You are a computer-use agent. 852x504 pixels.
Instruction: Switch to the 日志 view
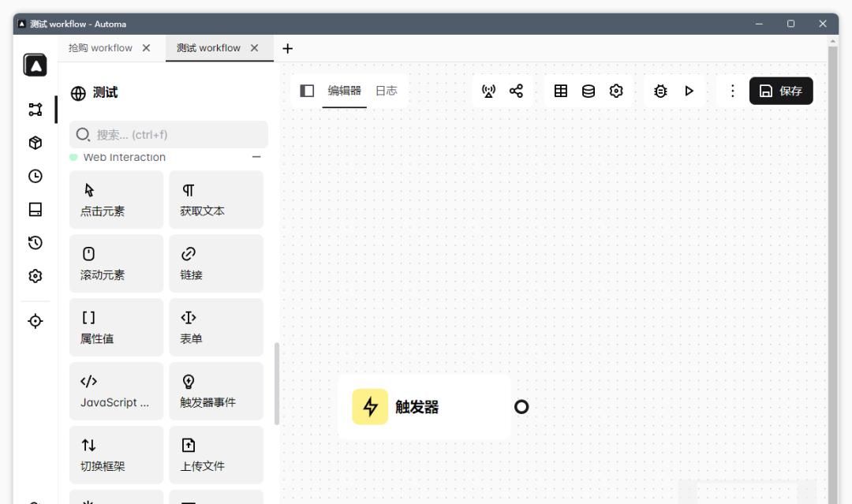pyautogui.click(x=386, y=90)
